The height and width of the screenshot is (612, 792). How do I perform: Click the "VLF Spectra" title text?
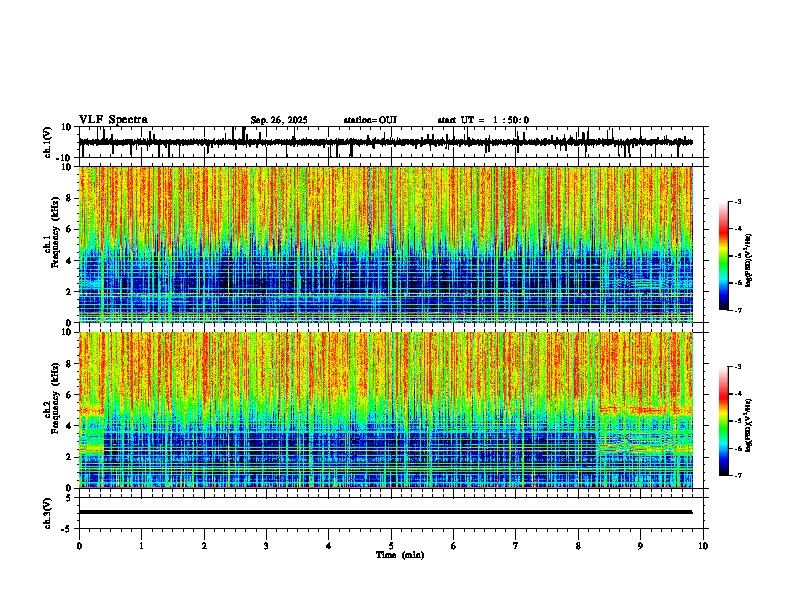click(x=113, y=120)
